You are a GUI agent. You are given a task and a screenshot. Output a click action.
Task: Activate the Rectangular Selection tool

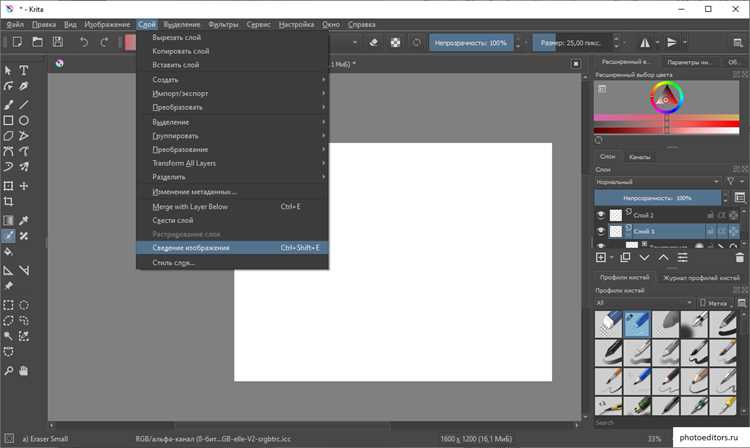pyautogui.click(x=8, y=305)
